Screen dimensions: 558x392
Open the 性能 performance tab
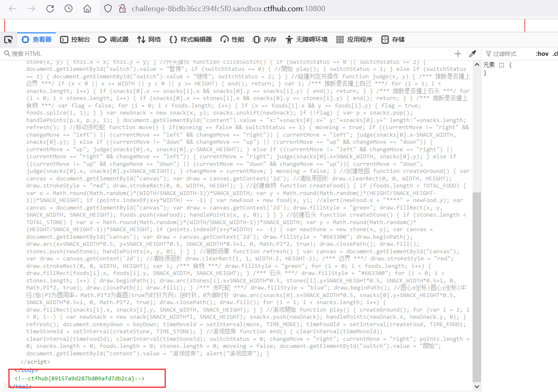point(233,40)
